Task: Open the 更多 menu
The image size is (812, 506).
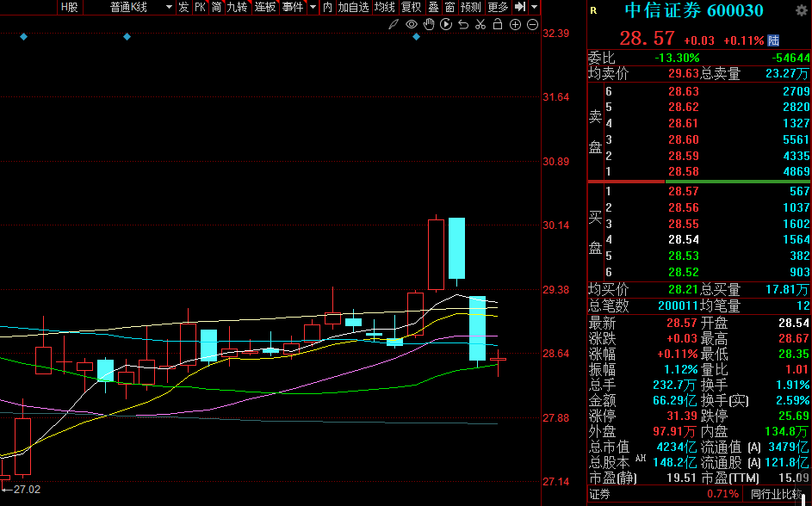Action: click(x=498, y=7)
